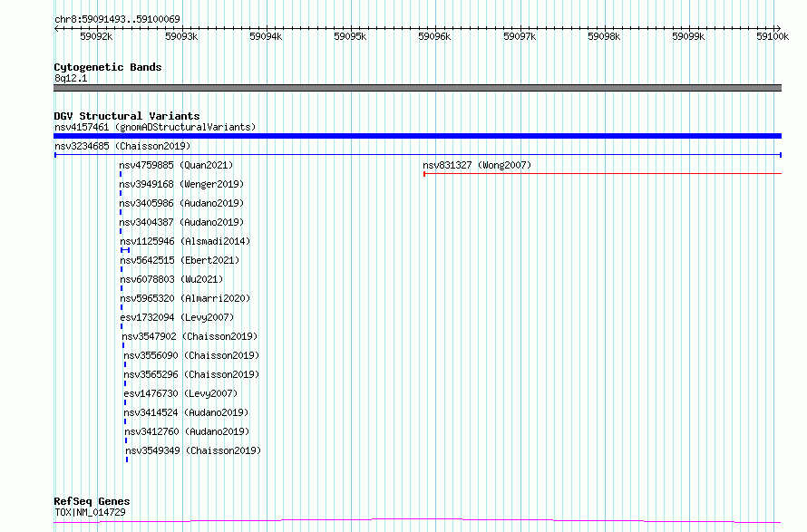Open variant esv1476730 (Levy2007)
The width and height of the screenshot is (807, 532).
click(180, 393)
